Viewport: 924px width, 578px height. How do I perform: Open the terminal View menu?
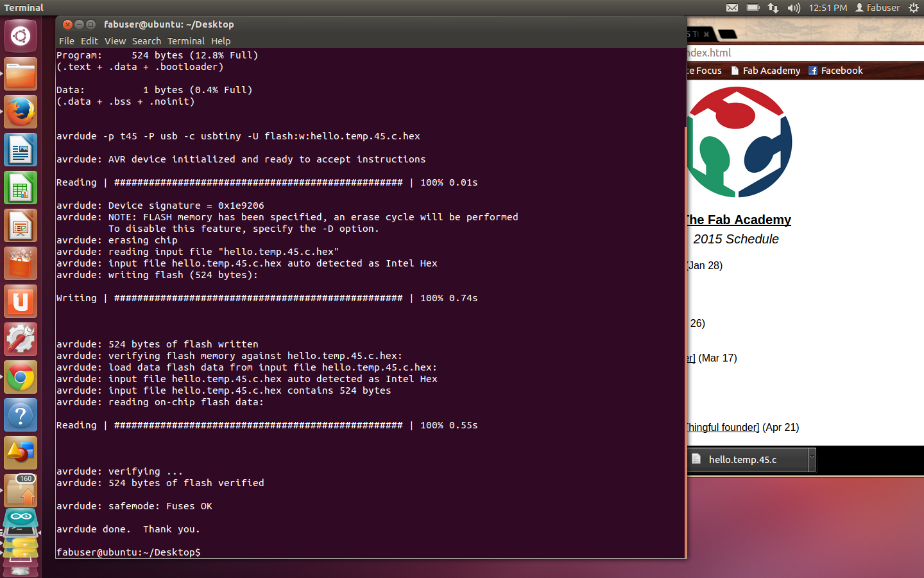(115, 41)
